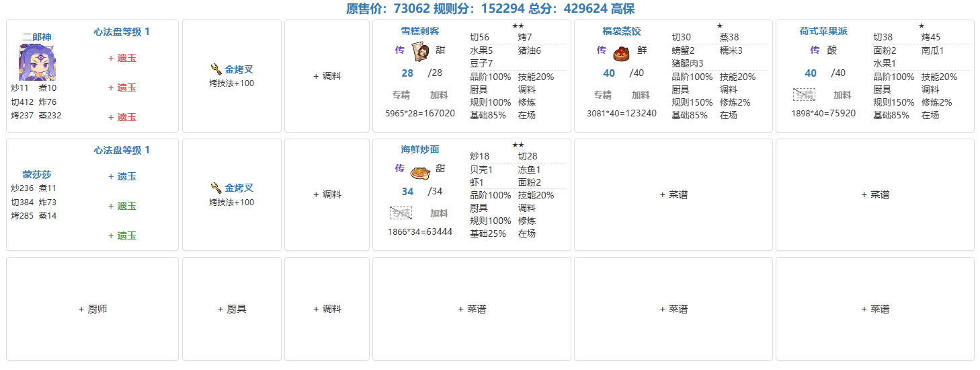Edit 雪糕刺客 quantity value 28

tap(407, 73)
